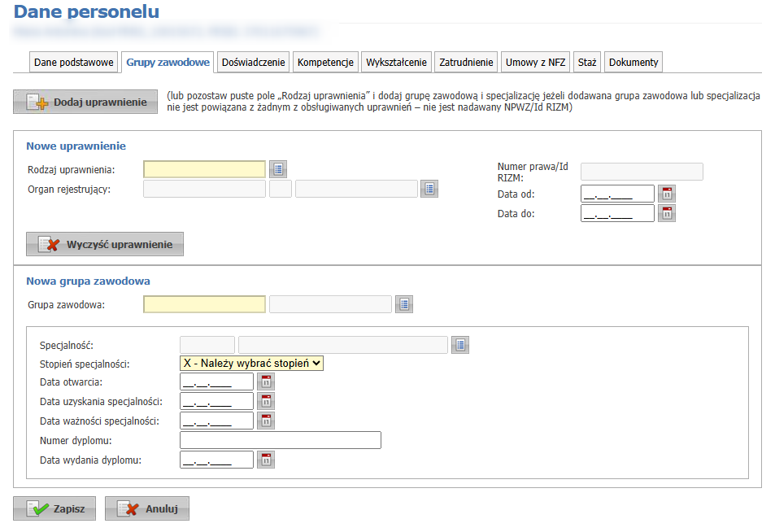Open the Grupa zawodowa lookup list icon
Screen dimensions: 775x532
[x=404, y=304]
